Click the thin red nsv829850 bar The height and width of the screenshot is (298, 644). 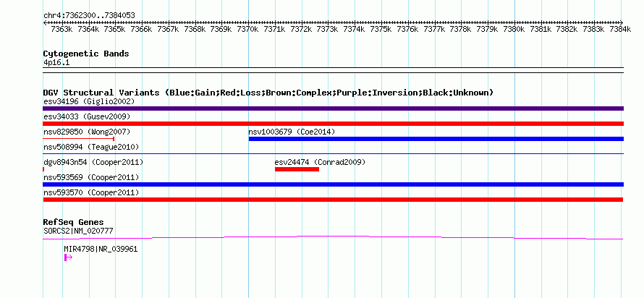pos(78,139)
